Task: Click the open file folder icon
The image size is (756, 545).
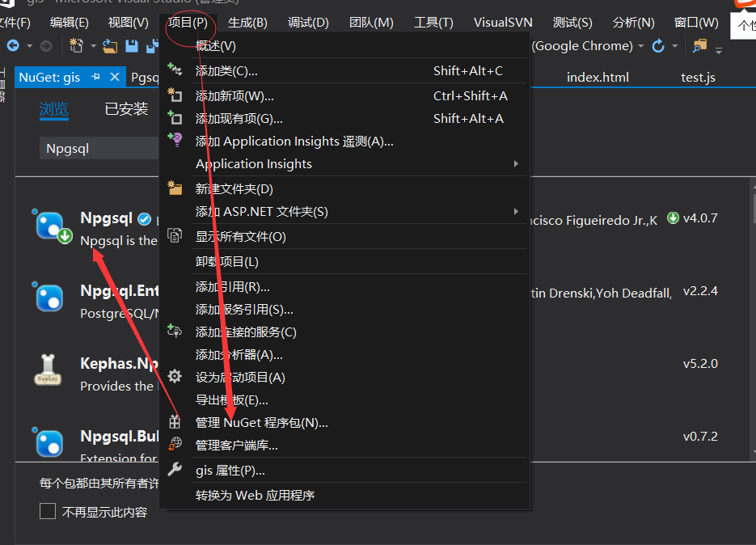Action: pos(110,46)
